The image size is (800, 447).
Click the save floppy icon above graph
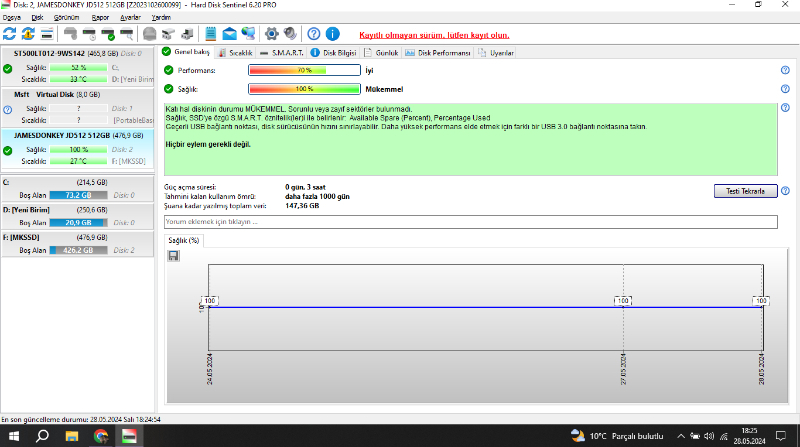click(x=173, y=256)
